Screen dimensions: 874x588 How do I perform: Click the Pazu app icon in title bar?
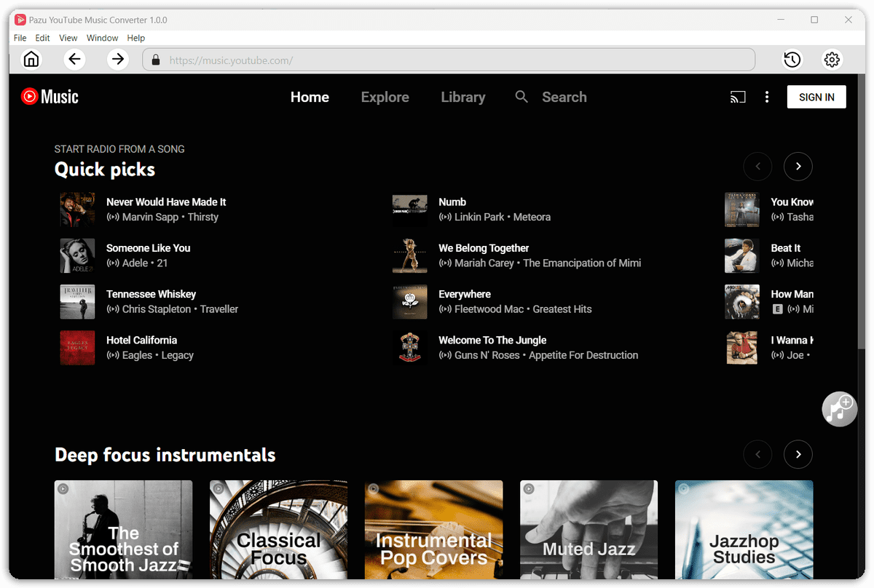[20, 20]
